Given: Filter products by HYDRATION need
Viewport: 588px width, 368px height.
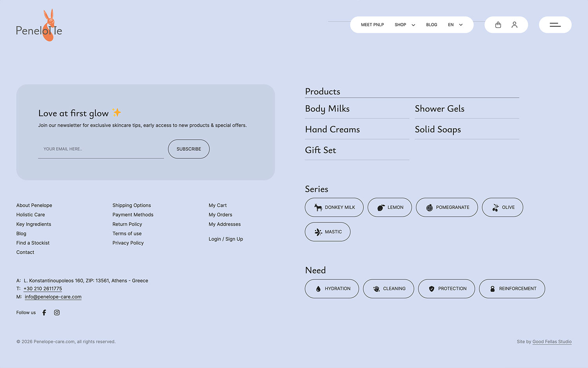Looking at the screenshot, I should pos(332,289).
